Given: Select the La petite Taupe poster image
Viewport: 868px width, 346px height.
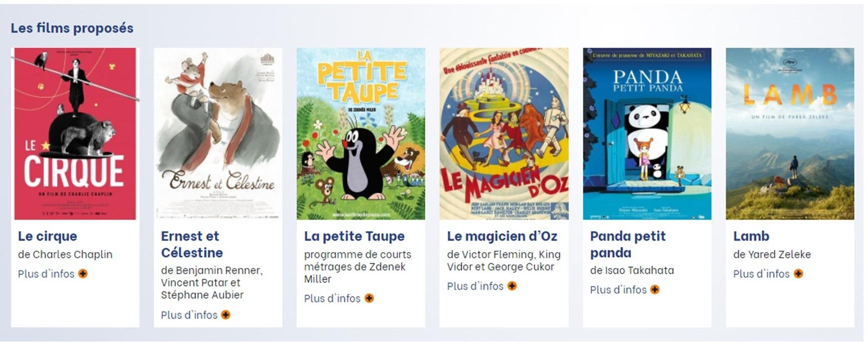Looking at the screenshot, I should tap(361, 134).
